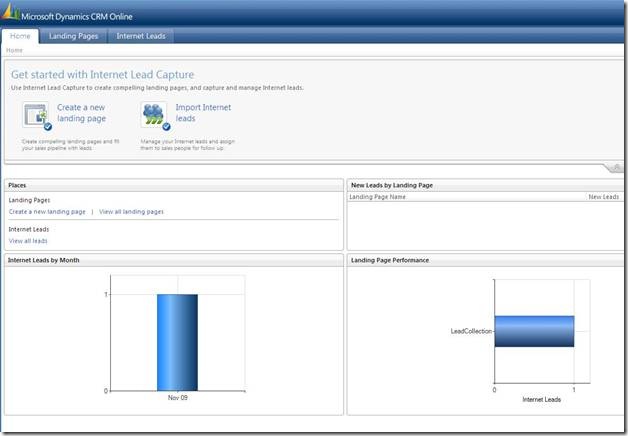628x436 pixels.
Task: Open View all leads link
Action: pos(28,241)
